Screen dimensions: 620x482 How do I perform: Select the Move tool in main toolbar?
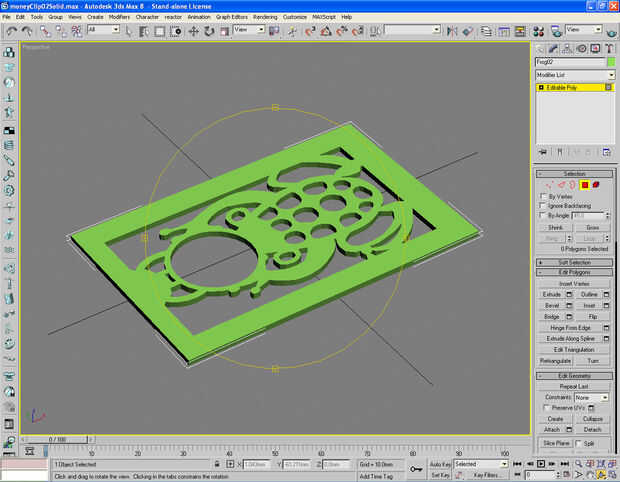coord(193,31)
